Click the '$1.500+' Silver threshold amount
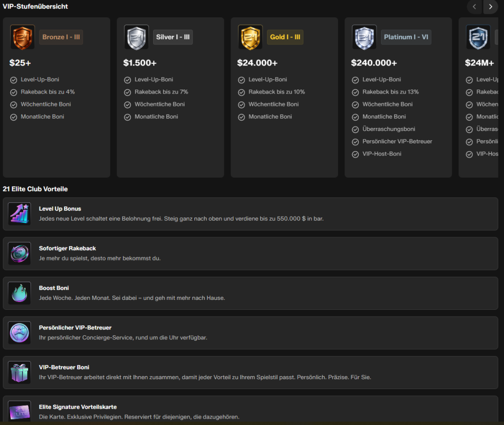Screen dimensions: 504x425 140,63
